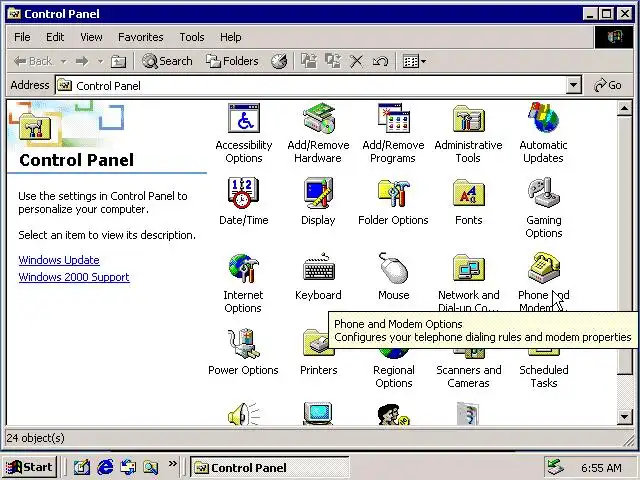
Task: Open the Tools menu
Action: click(x=192, y=37)
